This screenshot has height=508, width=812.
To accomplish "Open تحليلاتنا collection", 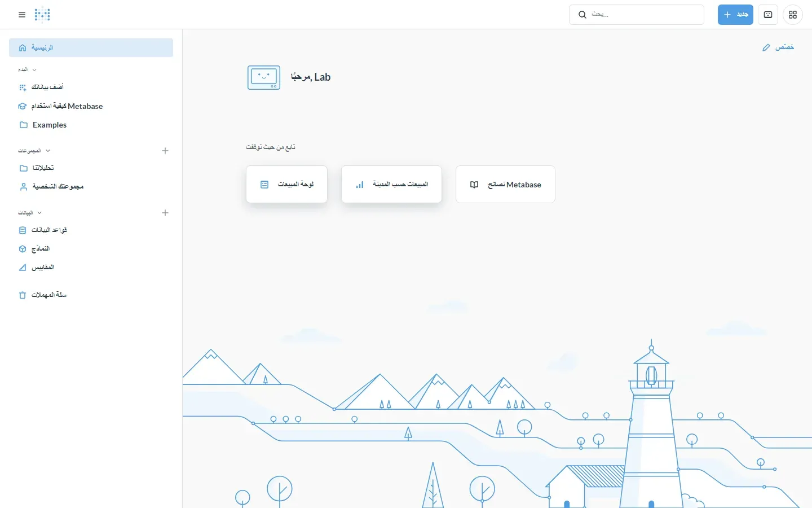I will [x=91, y=168].
